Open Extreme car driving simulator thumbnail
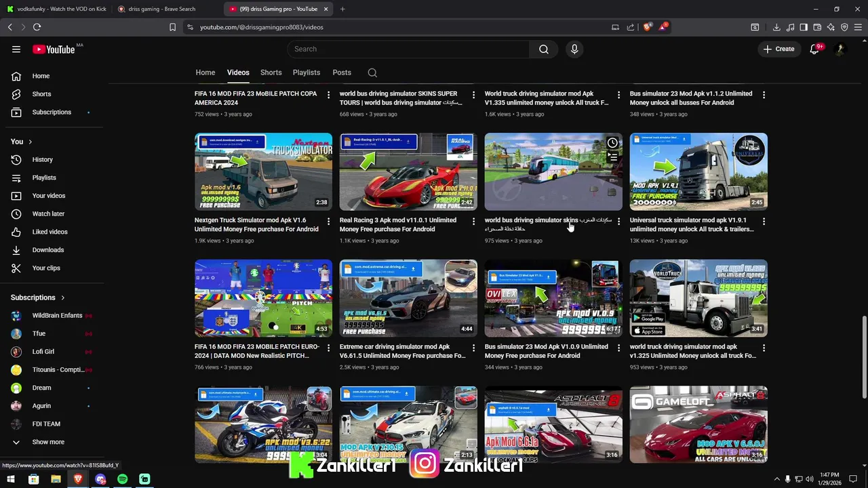Viewport: 868px width, 488px height. point(408,298)
